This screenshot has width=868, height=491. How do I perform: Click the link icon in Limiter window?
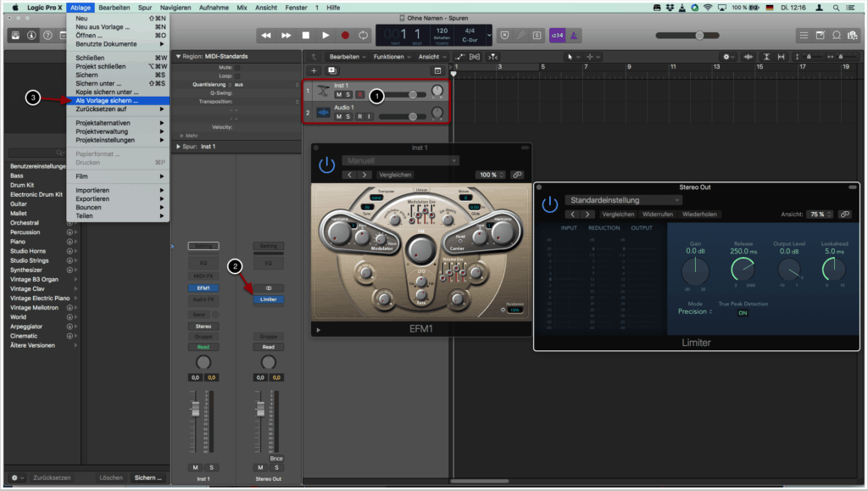tap(843, 215)
